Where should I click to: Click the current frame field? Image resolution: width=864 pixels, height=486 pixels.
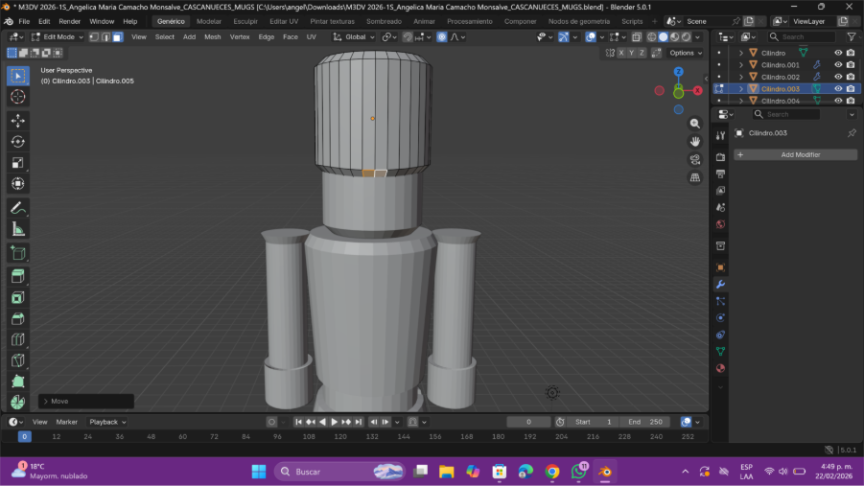tap(528, 422)
